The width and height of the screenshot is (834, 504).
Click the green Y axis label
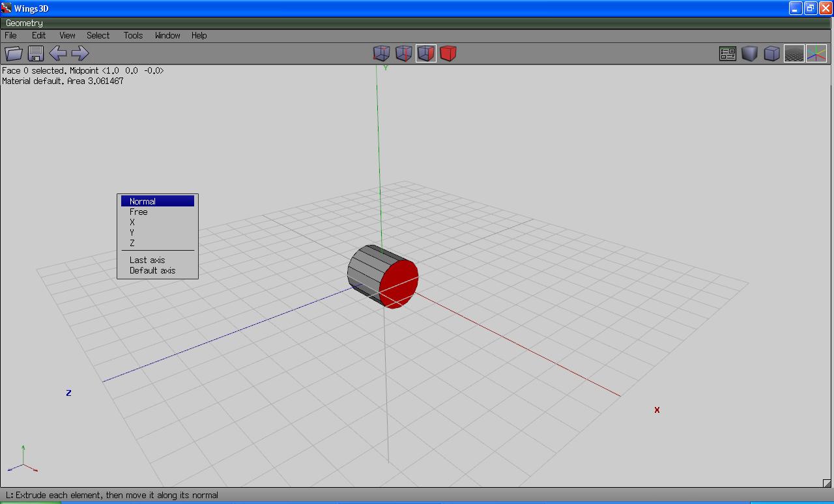tap(385, 67)
